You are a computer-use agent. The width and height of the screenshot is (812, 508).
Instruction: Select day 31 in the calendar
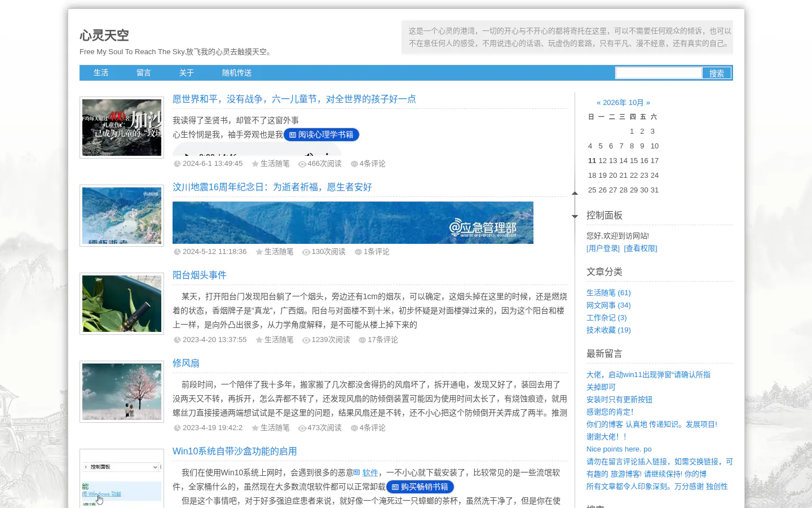(655, 190)
